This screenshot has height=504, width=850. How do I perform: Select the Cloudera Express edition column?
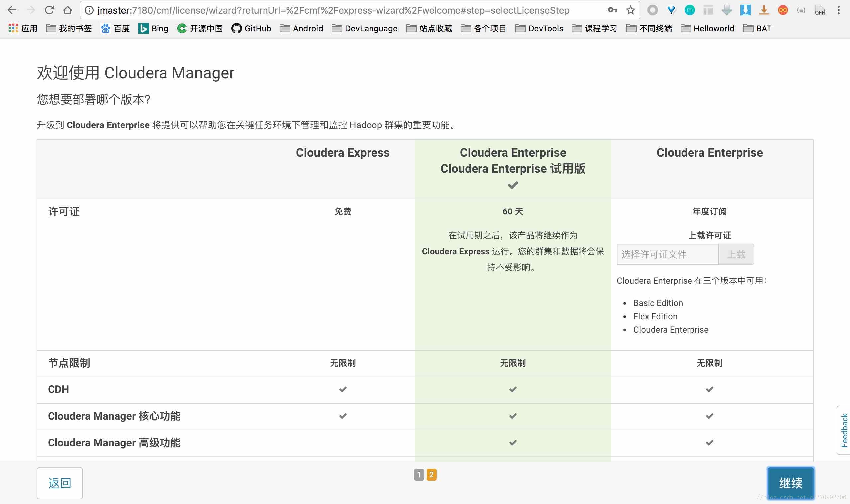tap(343, 152)
